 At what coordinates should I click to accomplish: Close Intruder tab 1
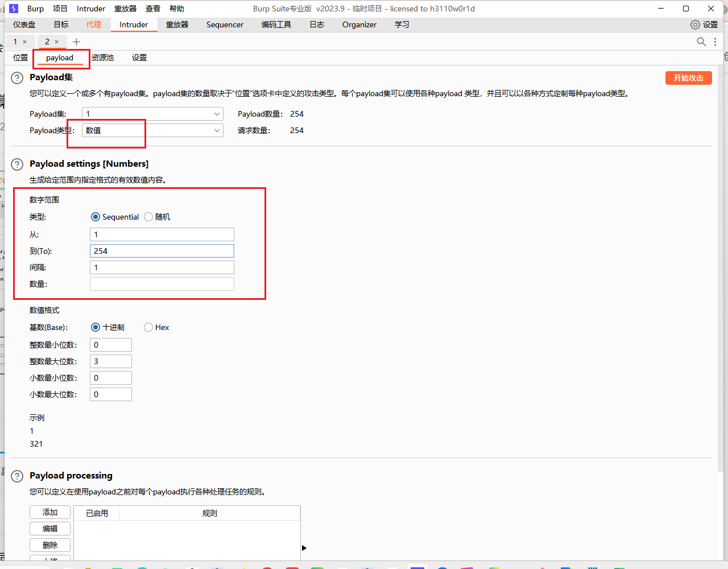pos(25,42)
